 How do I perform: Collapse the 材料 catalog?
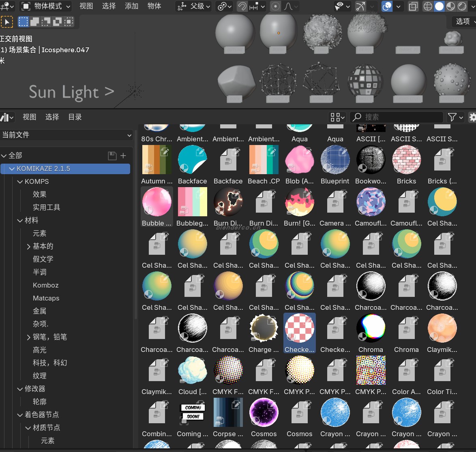coord(20,220)
